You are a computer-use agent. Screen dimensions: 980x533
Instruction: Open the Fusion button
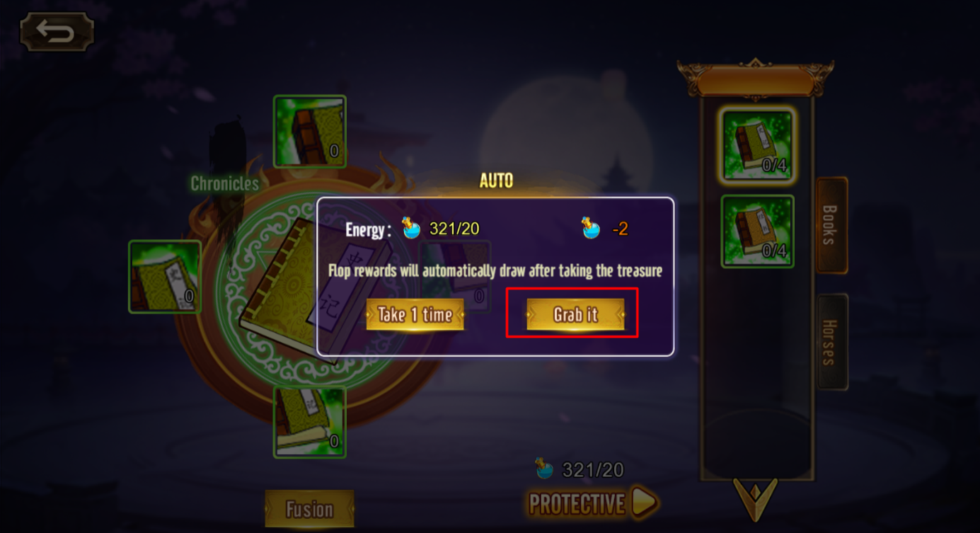(x=309, y=509)
